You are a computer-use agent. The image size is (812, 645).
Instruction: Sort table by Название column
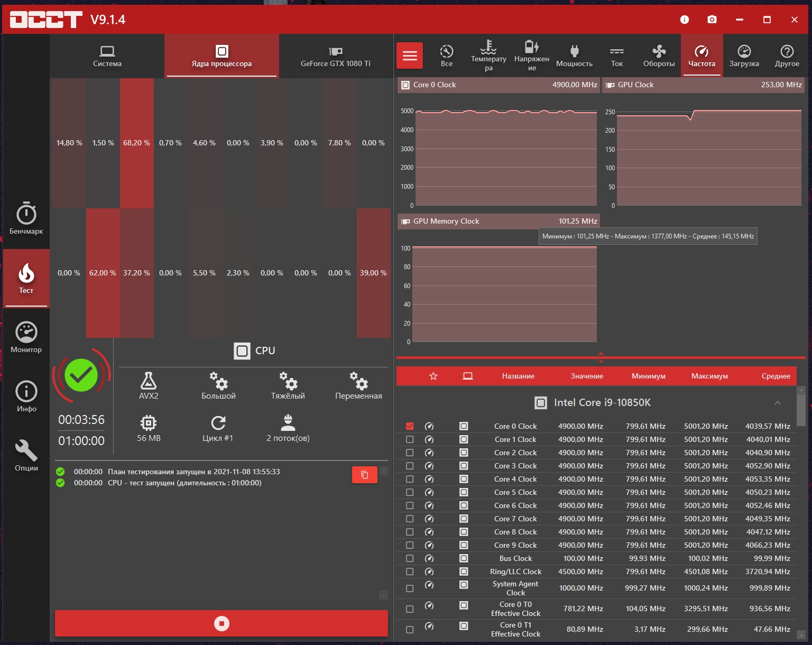518,376
